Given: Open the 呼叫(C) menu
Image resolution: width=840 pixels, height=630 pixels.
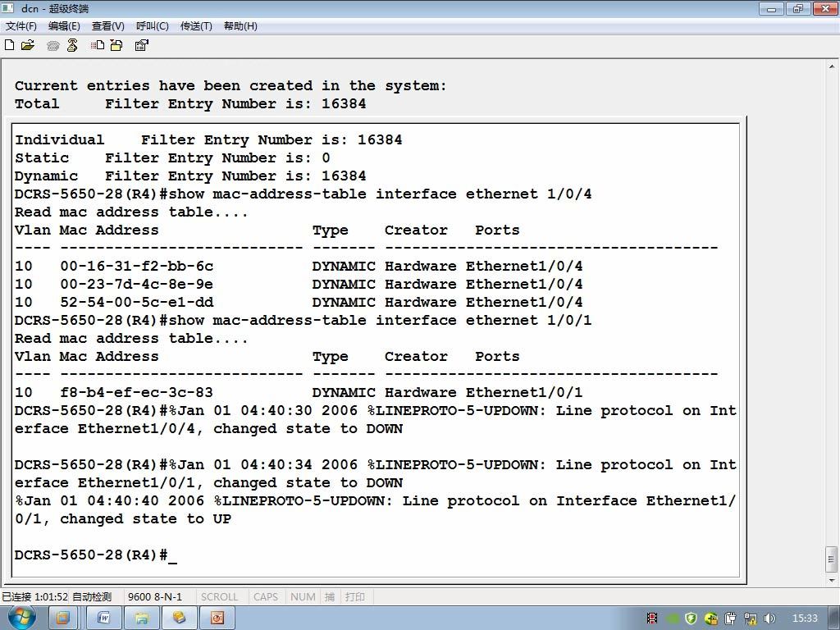Looking at the screenshot, I should (x=152, y=25).
